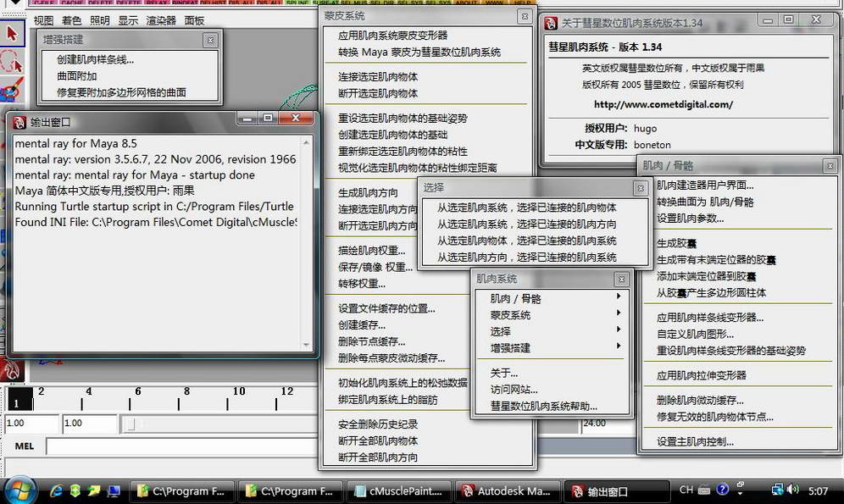
Task: Open the 面板 viewport menu
Action: coord(194,20)
